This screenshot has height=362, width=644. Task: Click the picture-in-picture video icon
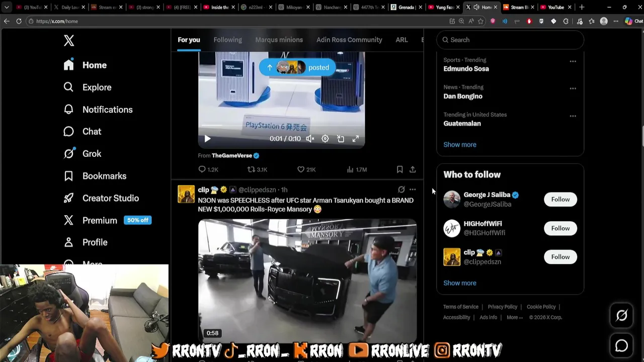click(x=341, y=139)
